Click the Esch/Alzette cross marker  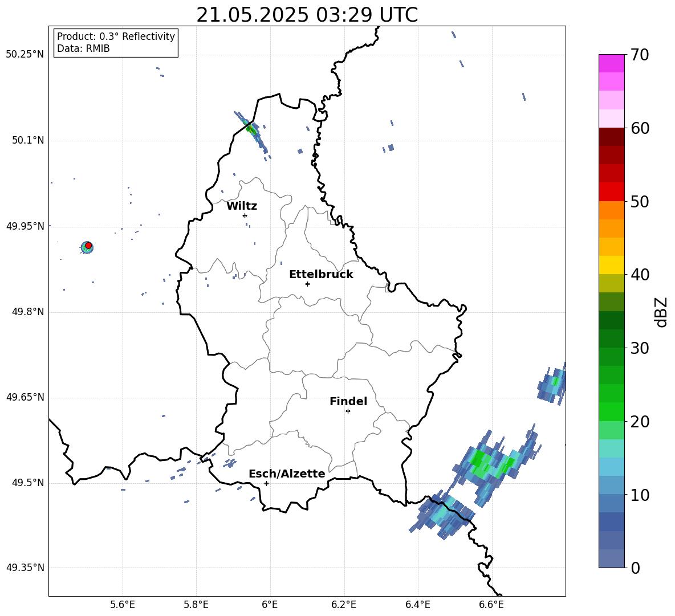point(266,483)
